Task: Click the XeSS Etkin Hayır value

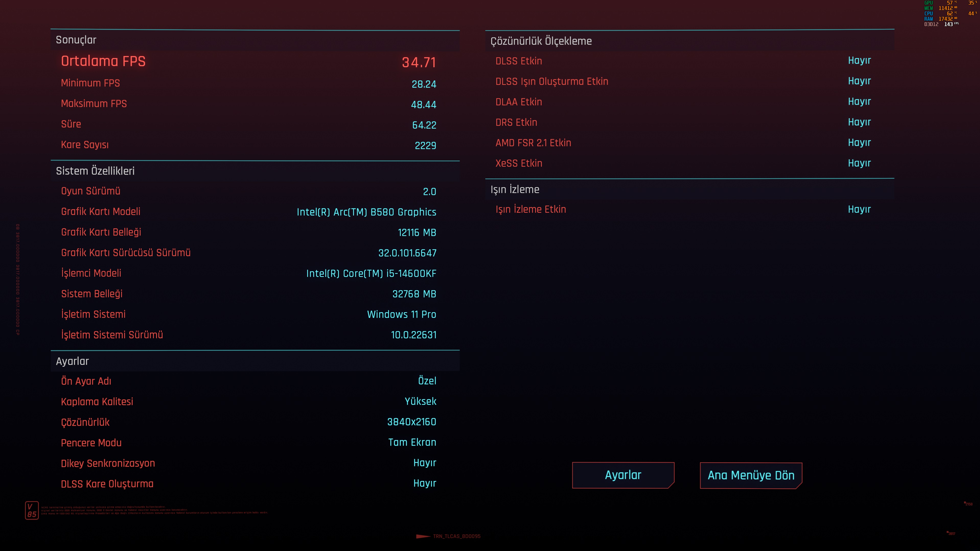Action: tap(859, 163)
